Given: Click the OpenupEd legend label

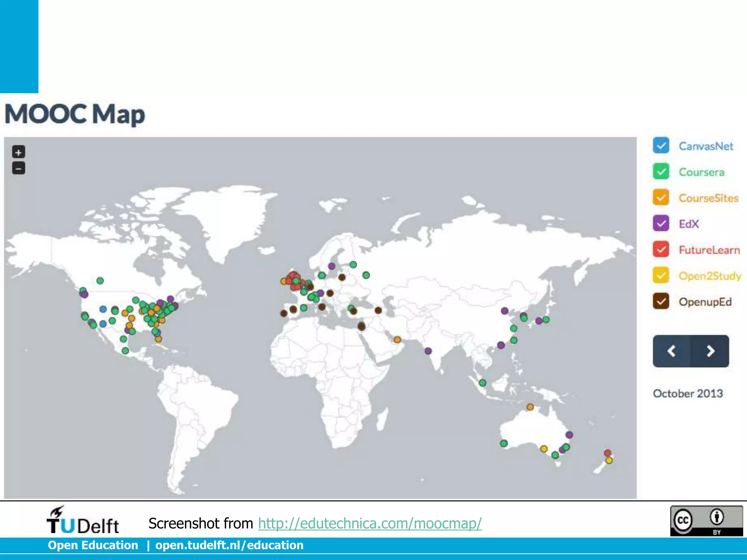Looking at the screenshot, I should click(x=705, y=302).
